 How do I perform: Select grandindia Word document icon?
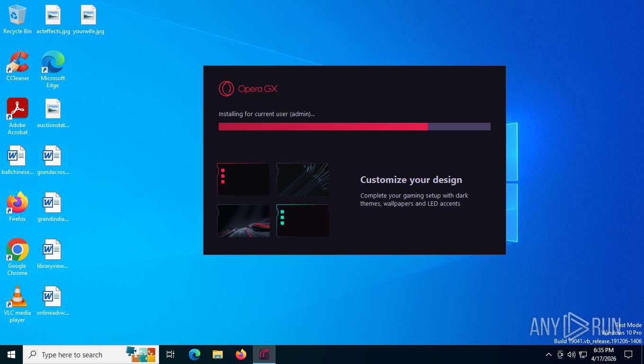click(x=53, y=207)
